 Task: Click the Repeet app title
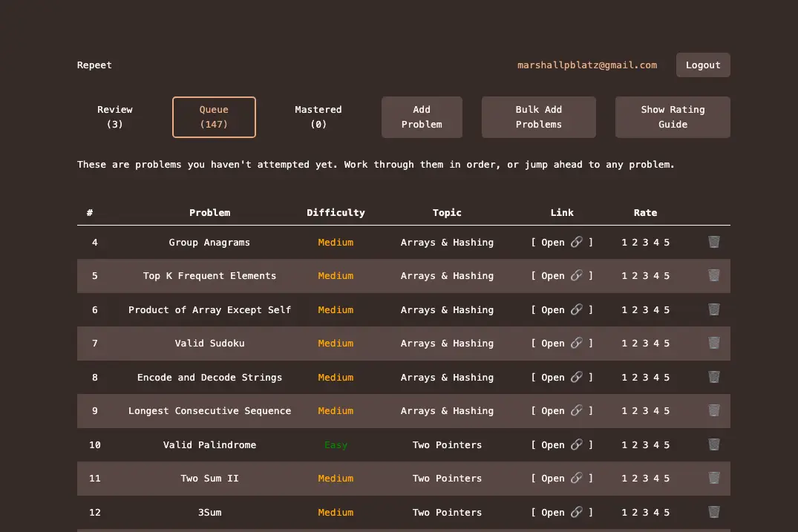[94, 65]
